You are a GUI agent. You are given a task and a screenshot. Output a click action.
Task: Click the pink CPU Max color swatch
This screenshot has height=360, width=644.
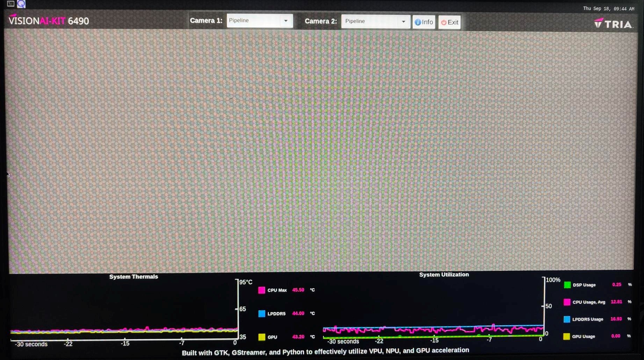(x=262, y=290)
